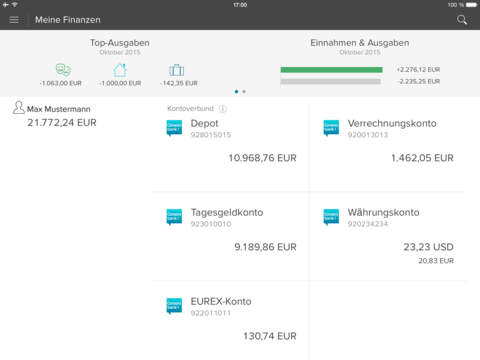Screen dimensions: 480x360
Task: Show Kontoverbund info icon
Action: pos(223,109)
